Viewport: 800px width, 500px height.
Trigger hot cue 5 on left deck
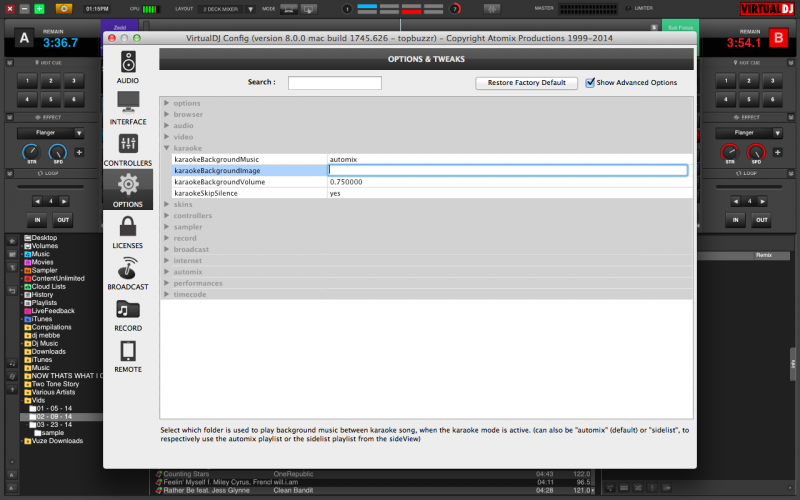pos(51,99)
